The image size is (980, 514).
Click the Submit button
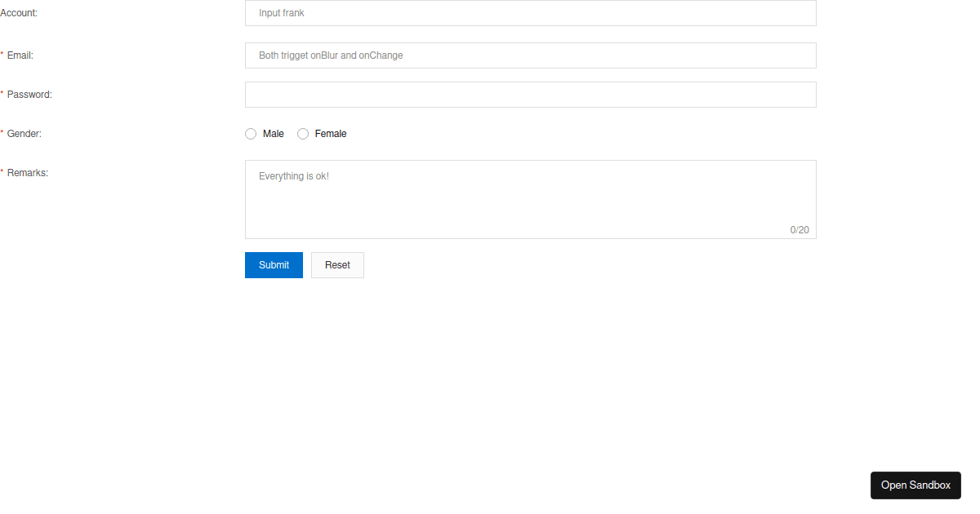pyautogui.click(x=274, y=264)
